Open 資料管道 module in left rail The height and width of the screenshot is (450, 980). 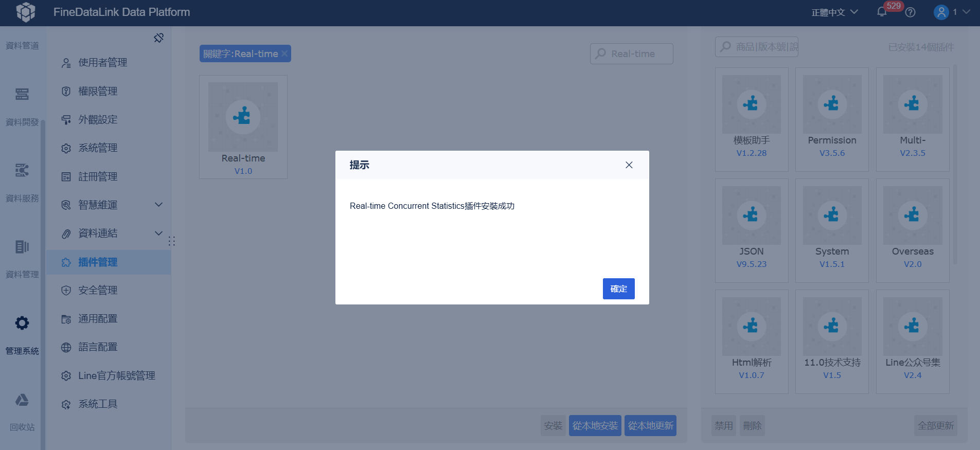[x=22, y=46]
